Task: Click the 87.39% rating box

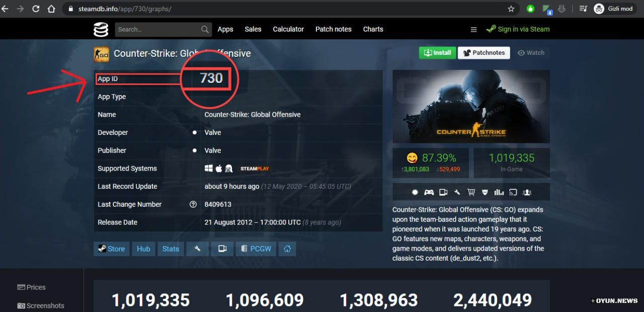Action: [x=431, y=163]
